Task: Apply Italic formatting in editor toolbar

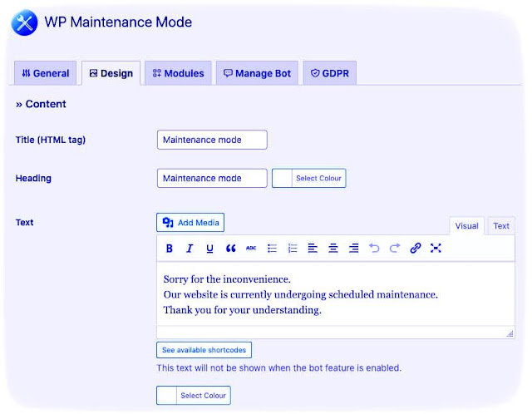Action: [x=190, y=249]
